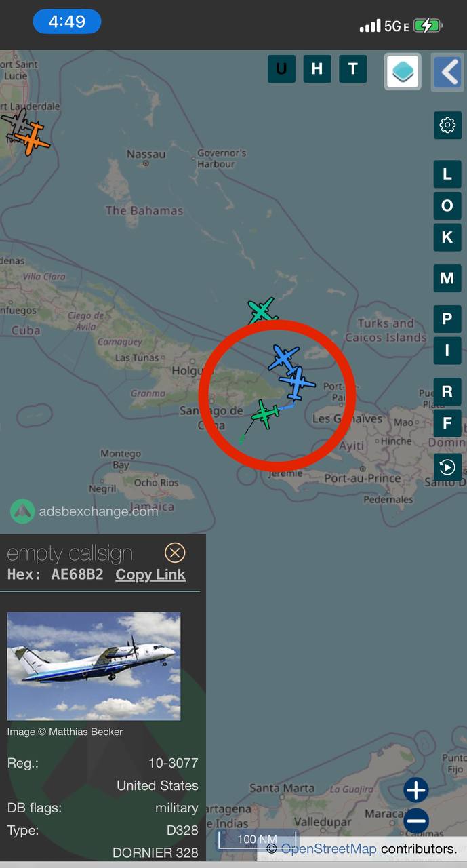Click the O button on right
This screenshot has width=467, height=868.
coord(447,206)
